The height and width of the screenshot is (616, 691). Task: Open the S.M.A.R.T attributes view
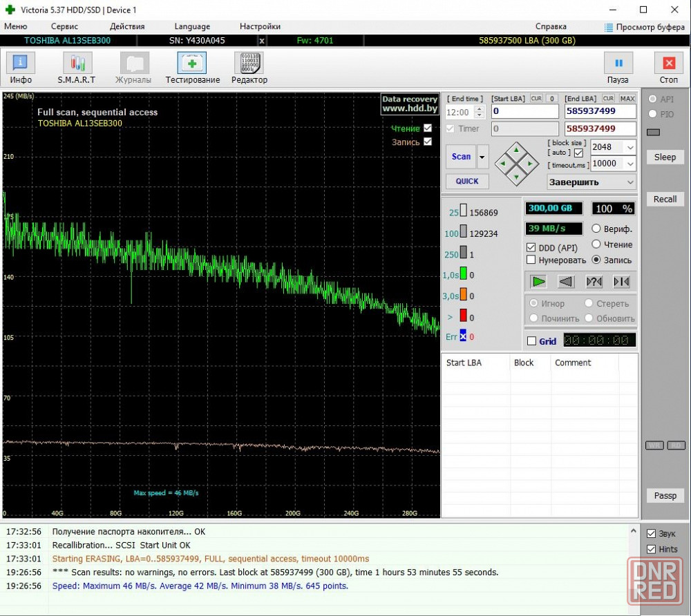(x=77, y=68)
